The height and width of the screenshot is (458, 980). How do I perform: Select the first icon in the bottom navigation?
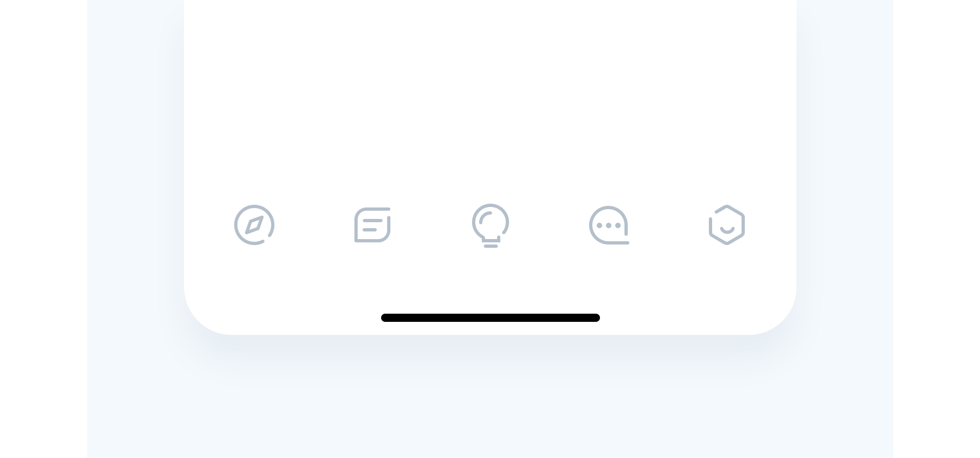[254, 225]
